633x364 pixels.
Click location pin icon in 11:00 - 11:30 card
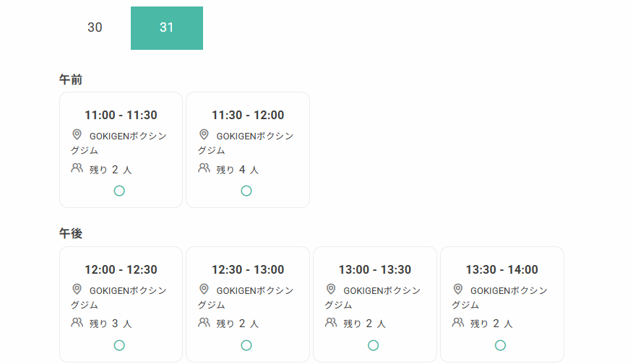[x=77, y=134]
